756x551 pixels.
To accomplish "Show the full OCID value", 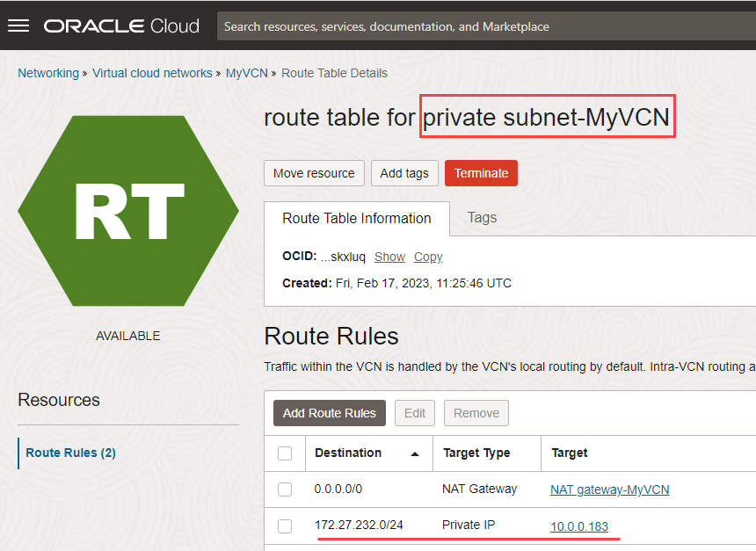I will point(389,257).
